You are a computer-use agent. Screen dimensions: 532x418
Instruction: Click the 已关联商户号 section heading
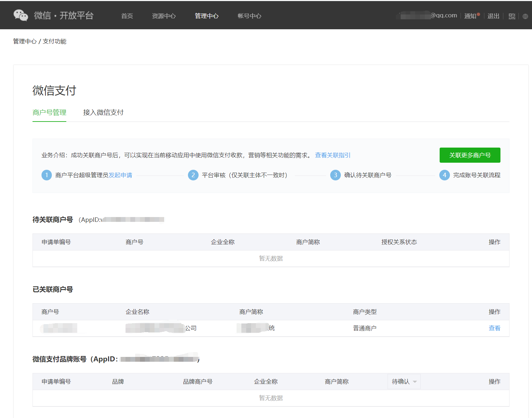coord(53,289)
